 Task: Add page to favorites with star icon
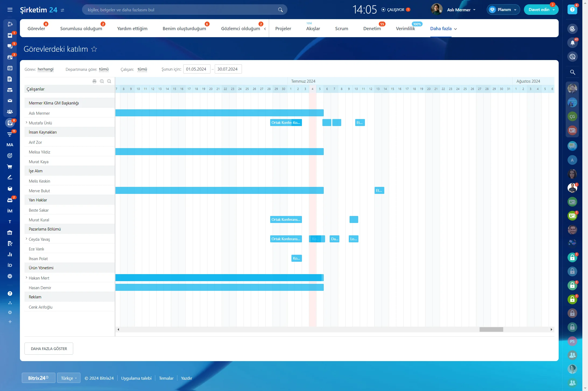[x=94, y=49]
